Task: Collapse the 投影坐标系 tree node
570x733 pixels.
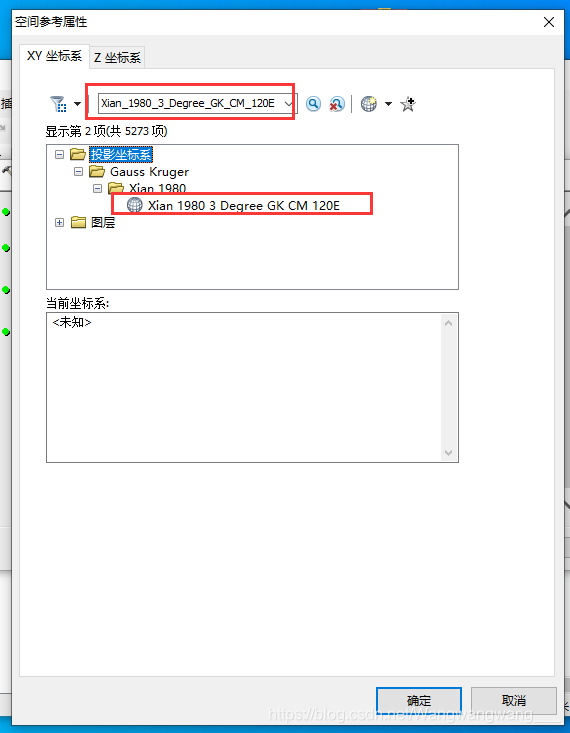Action: [59, 154]
